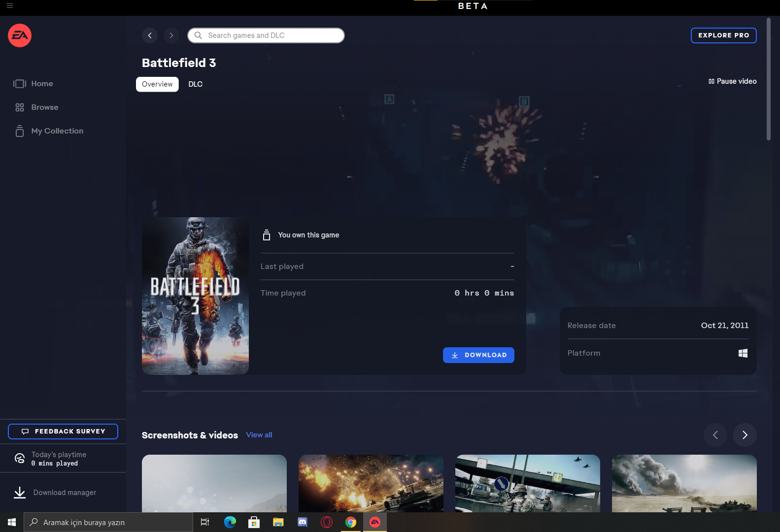Go to Home in the sidebar

pyautogui.click(x=34, y=84)
